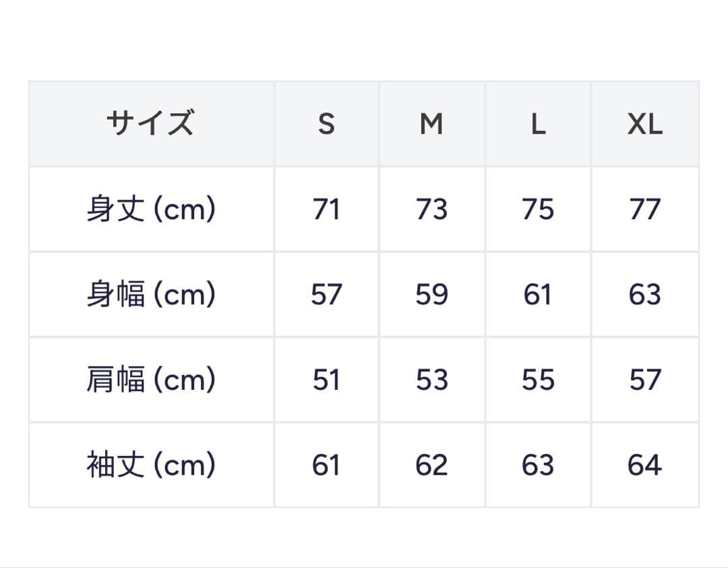Click the S size 身丈 value 71
Screen dimensions: 728x568
(x=326, y=209)
